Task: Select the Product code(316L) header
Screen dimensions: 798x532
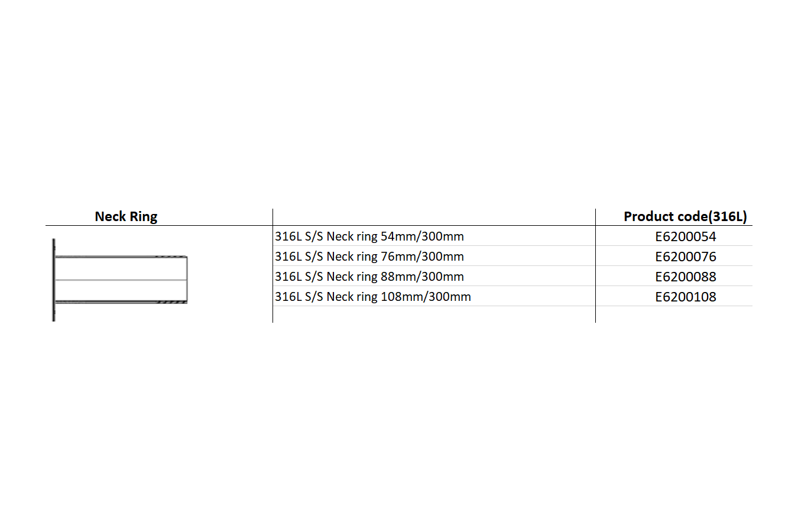Action: [x=685, y=216]
